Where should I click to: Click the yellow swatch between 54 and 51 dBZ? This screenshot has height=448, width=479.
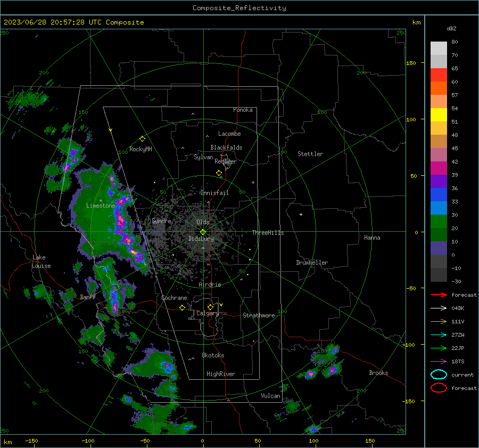tap(439, 115)
